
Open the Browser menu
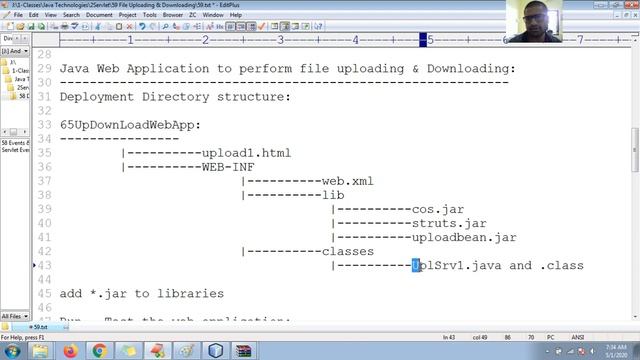[x=173, y=15]
